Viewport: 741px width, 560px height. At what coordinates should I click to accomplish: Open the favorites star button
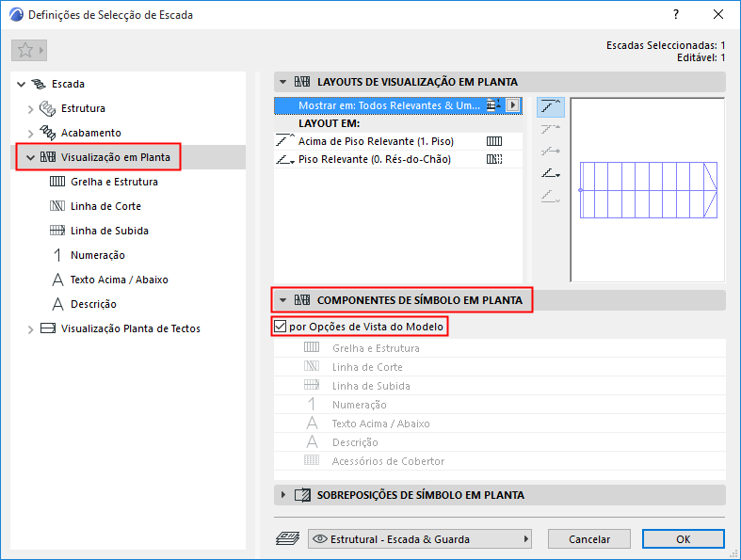point(29,50)
